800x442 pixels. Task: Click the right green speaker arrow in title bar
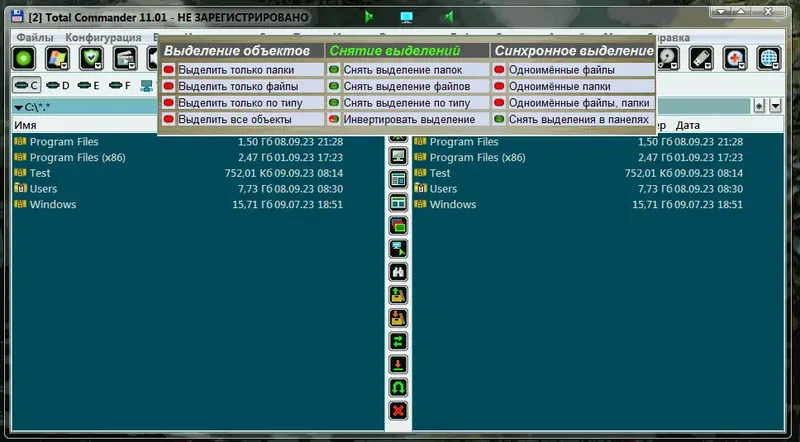tap(448, 17)
